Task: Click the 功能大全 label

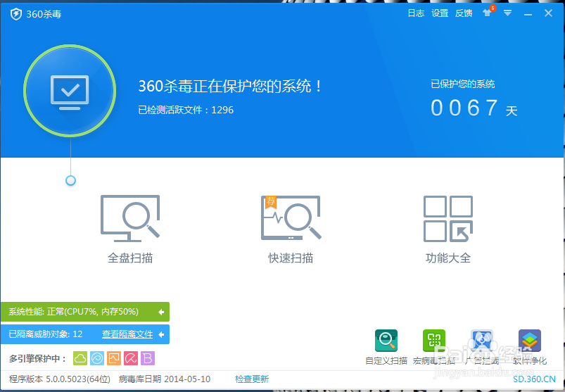Action: coord(448,258)
